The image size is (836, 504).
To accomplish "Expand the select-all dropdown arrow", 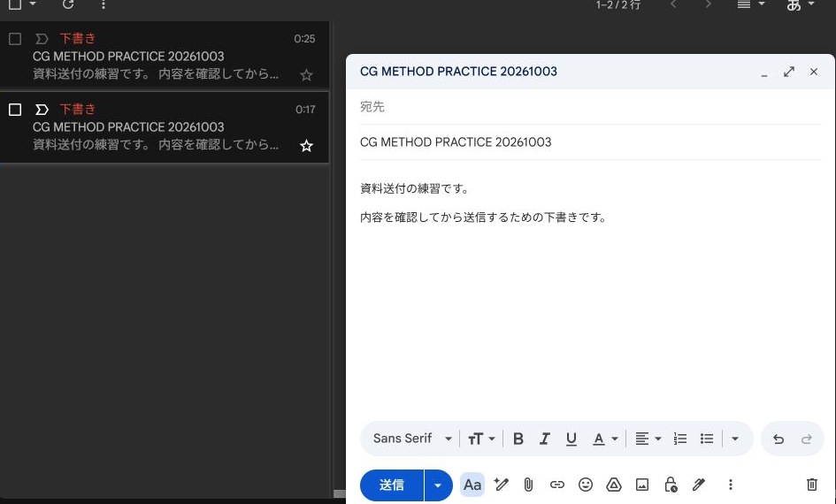I will point(33,4).
